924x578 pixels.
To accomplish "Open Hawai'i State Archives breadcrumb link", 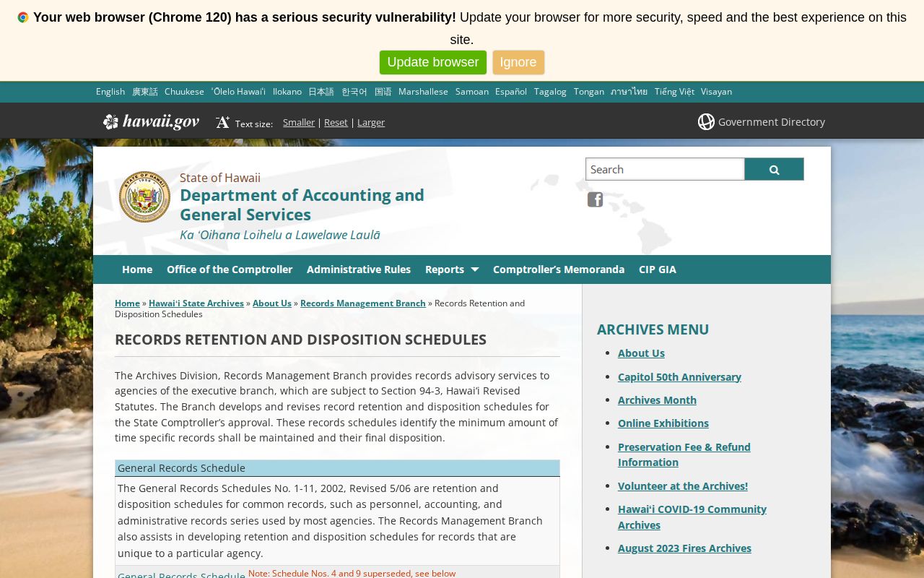I will [x=196, y=303].
